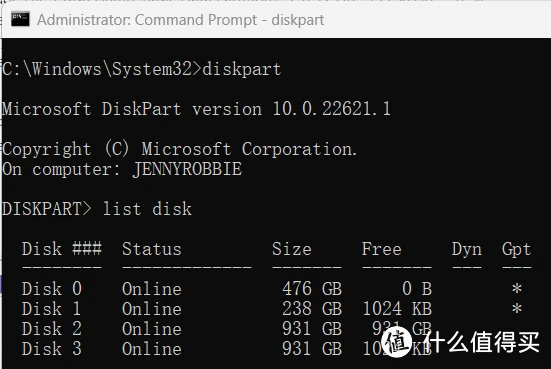Viewport: 551px width, 369px height.
Task: Click the 476 GB size value
Action: pos(312,289)
